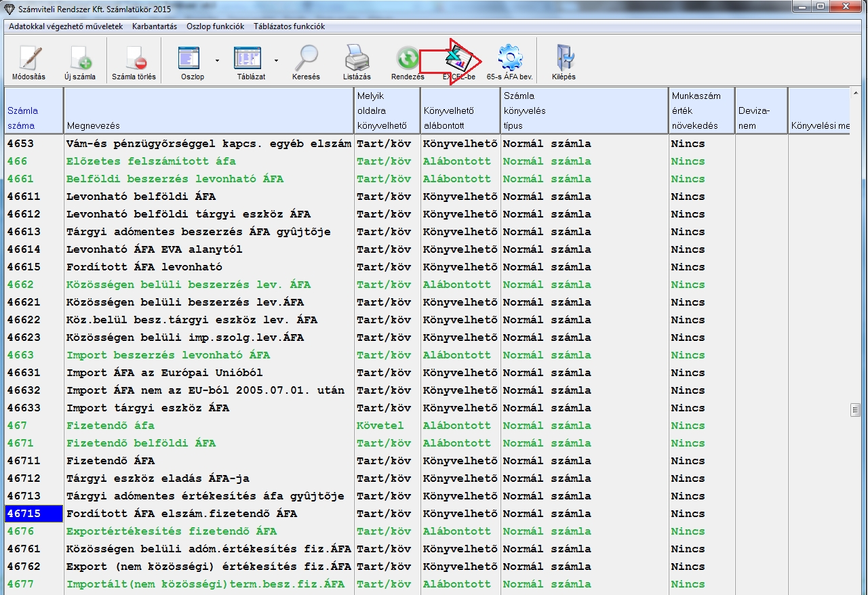Expand the Táblázat dropdown arrow
Viewport: 868px width, 595px height.
276,60
